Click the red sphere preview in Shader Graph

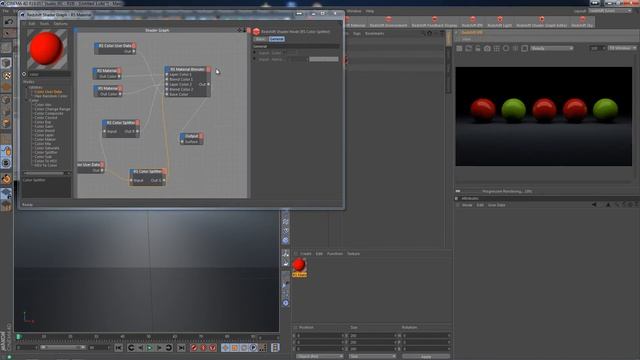click(x=47, y=49)
